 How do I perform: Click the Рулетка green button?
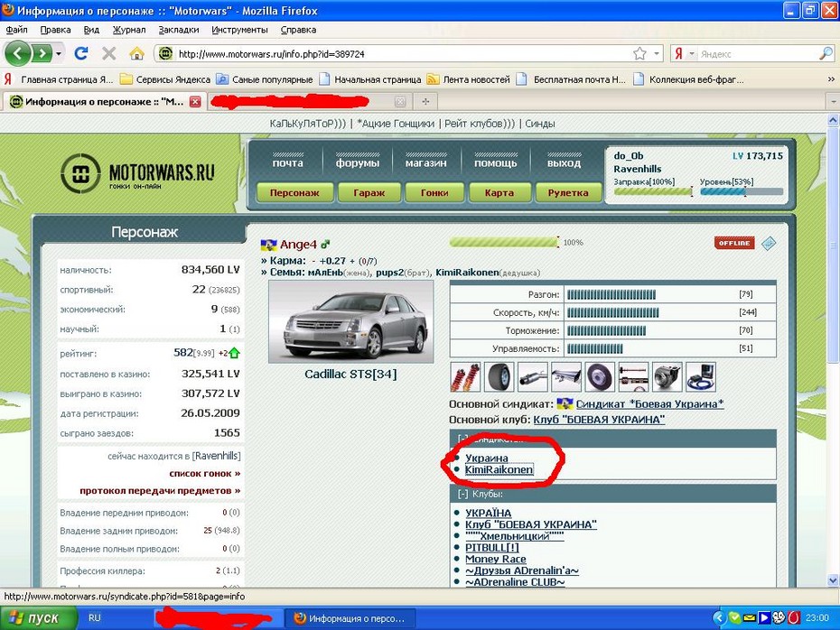tap(568, 192)
